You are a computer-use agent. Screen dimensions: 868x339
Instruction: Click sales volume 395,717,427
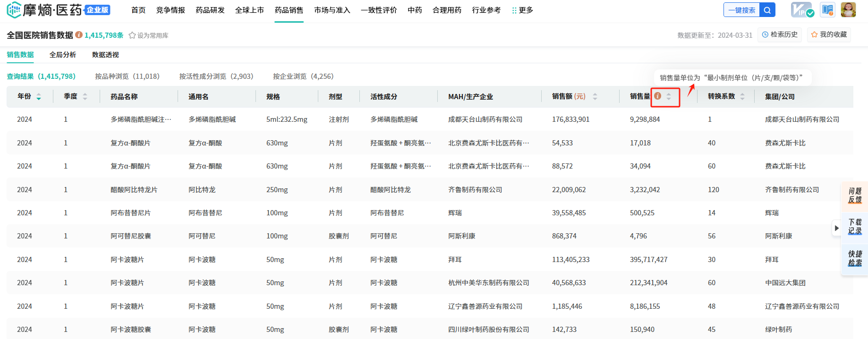click(x=648, y=260)
